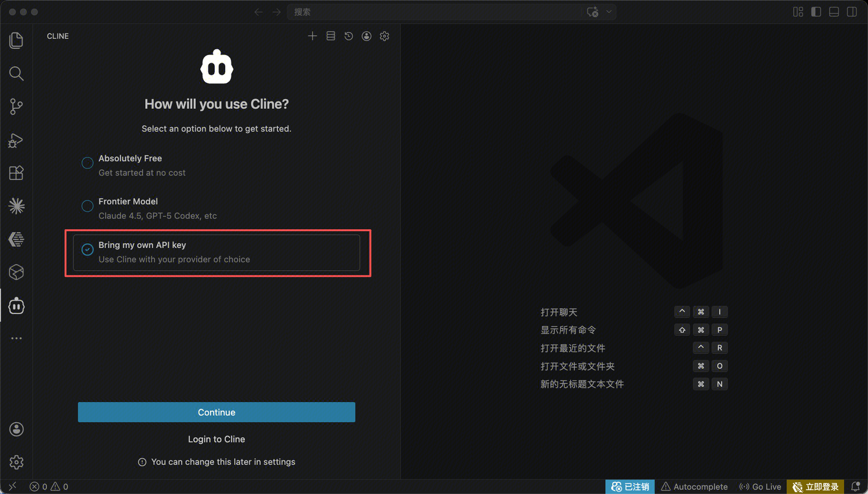Viewport: 868px width, 494px height.
Task: Open Cline task history icon
Action: point(348,36)
